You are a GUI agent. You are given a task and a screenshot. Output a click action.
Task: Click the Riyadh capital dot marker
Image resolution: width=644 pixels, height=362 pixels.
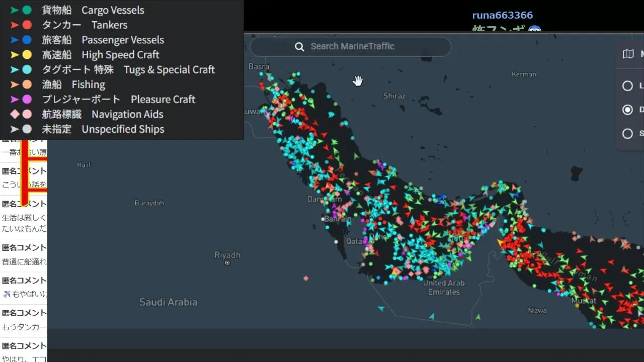227,263
